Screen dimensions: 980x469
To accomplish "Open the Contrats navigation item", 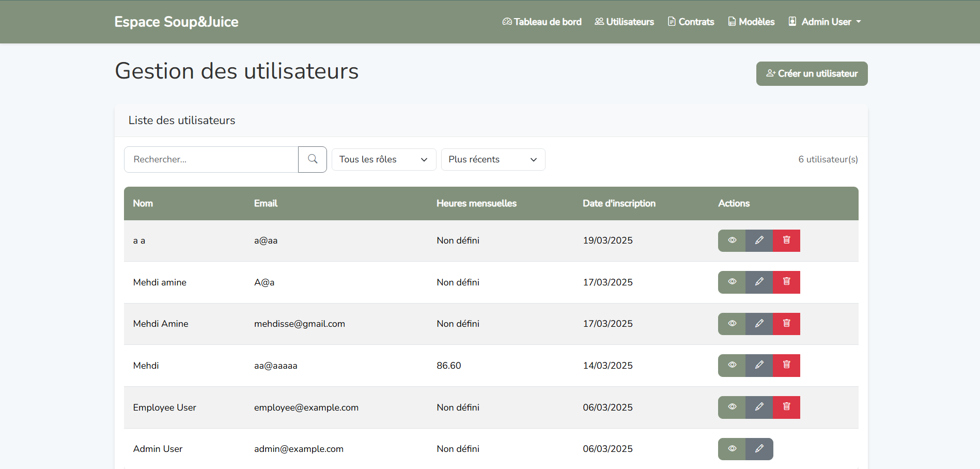I will [691, 22].
